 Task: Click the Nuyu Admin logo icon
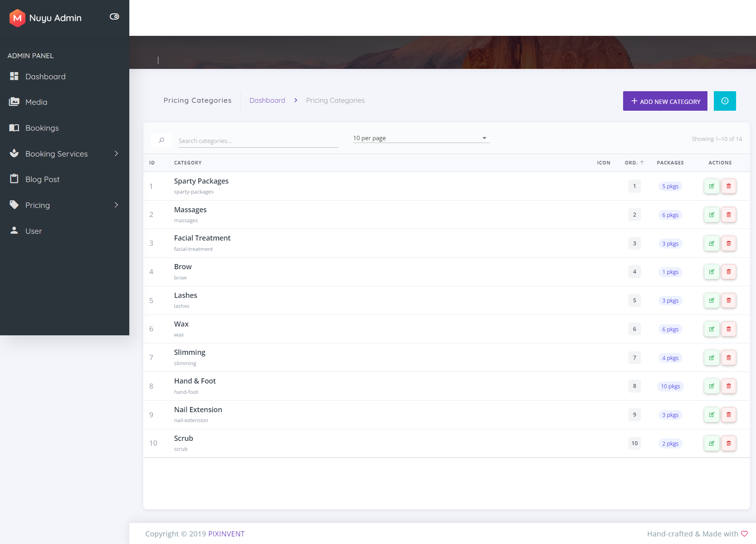pos(17,18)
